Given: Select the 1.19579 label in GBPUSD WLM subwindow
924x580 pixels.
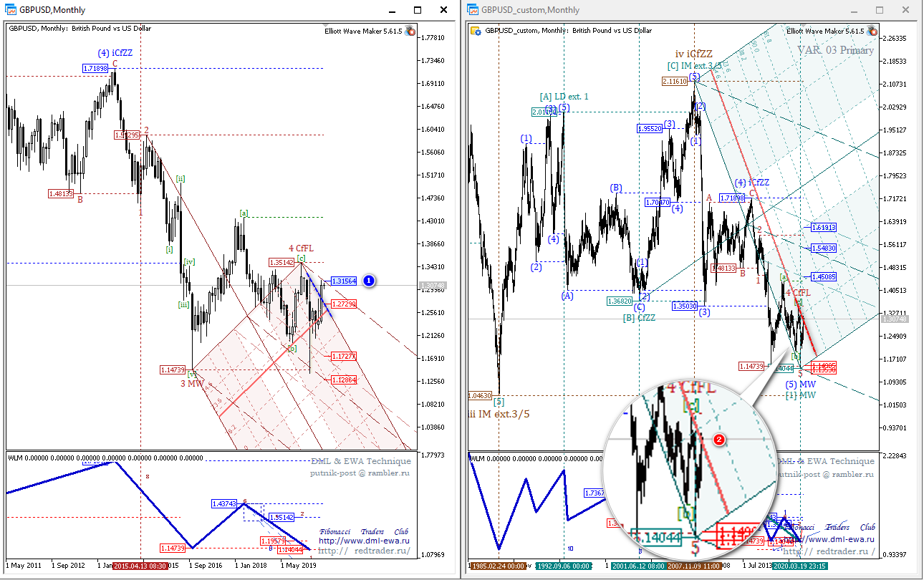Looking at the screenshot, I should tap(273, 540).
